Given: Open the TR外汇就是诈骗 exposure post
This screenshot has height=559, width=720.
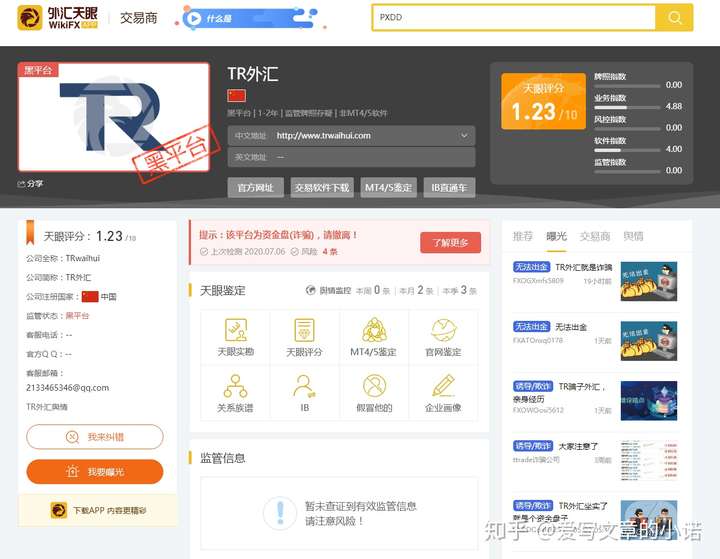Looking at the screenshot, I should (x=584, y=267).
